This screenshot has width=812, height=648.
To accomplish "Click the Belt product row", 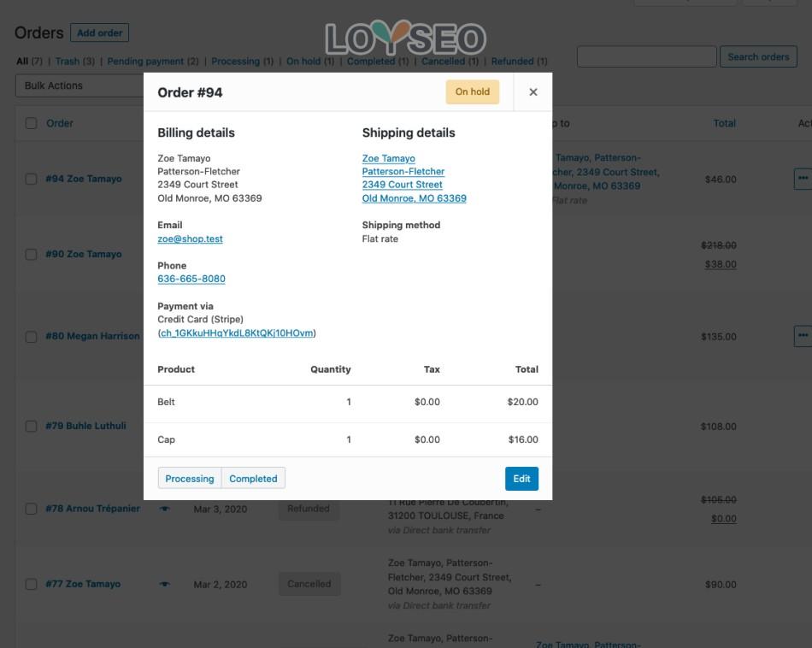I will click(x=348, y=402).
